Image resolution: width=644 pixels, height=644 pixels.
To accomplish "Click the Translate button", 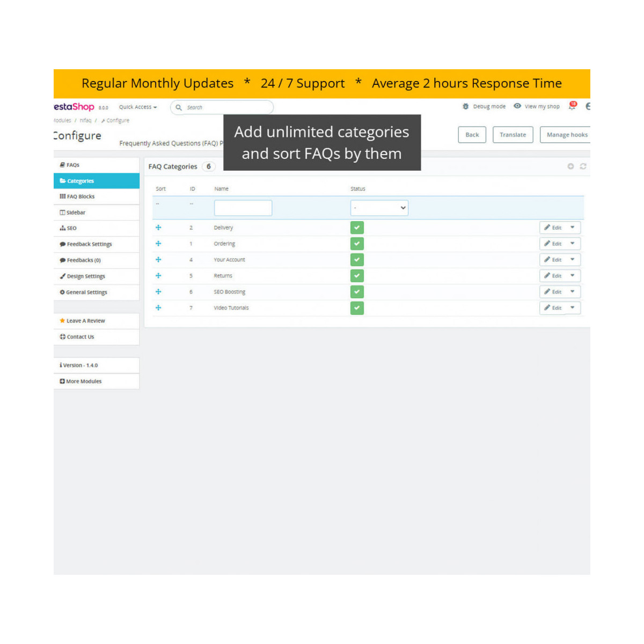I will [513, 135].
